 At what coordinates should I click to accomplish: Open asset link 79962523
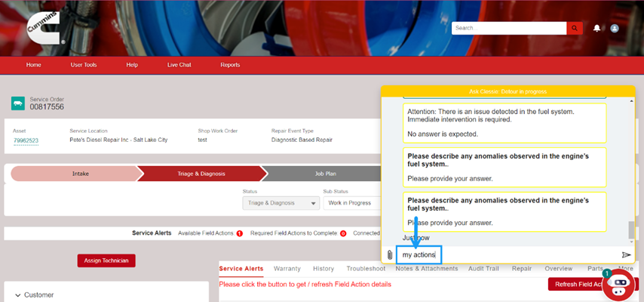point(26,140)
